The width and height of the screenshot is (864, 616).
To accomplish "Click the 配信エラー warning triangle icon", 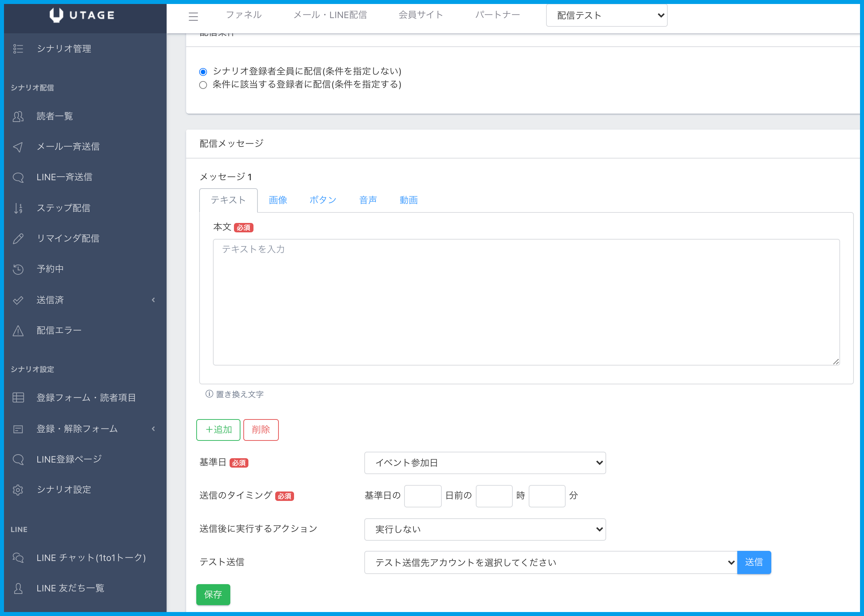I will pyautogui.click(x=18, y=331).
